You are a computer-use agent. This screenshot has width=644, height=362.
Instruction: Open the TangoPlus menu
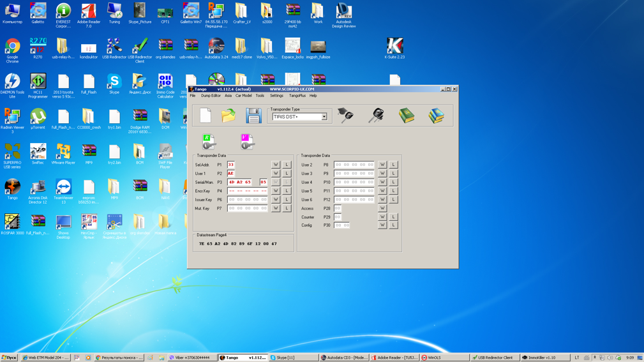tap(297, 96)
